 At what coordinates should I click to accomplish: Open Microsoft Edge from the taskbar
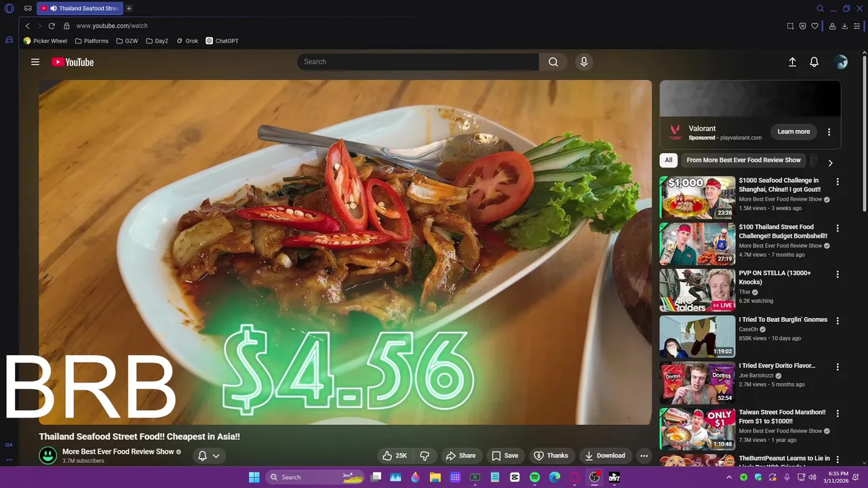tap(555, 477)
